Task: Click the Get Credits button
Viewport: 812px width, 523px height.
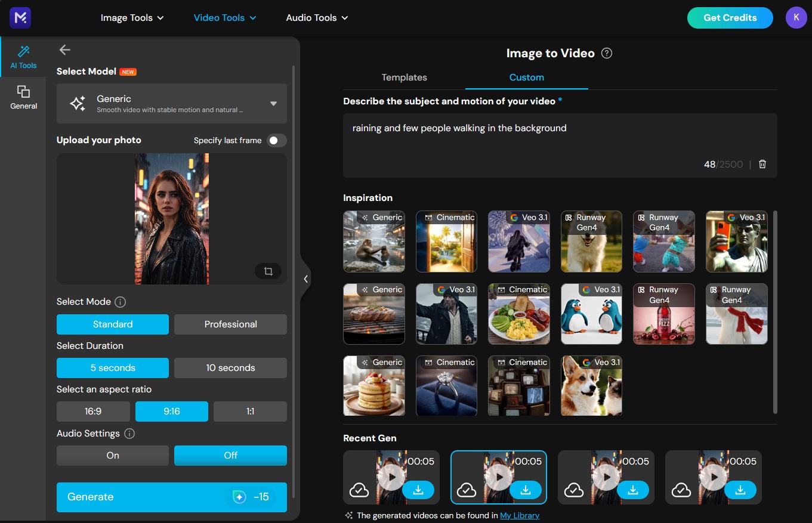Action: point(730,18)
